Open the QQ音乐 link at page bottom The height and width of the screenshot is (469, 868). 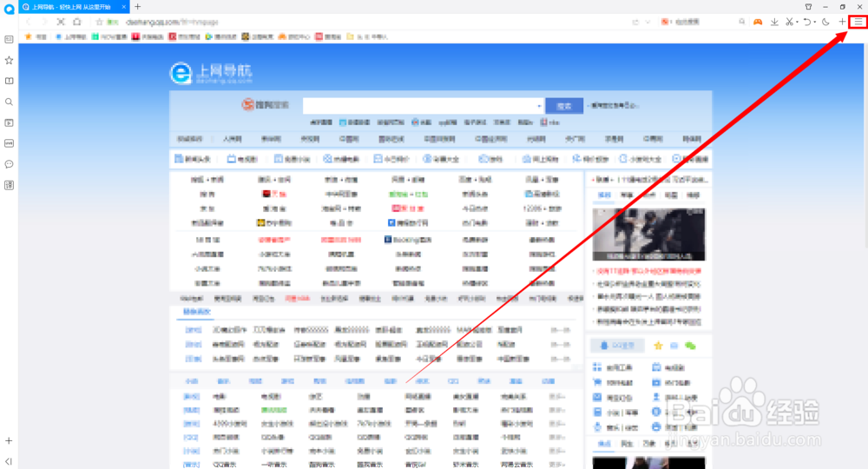tap(225, 465)
